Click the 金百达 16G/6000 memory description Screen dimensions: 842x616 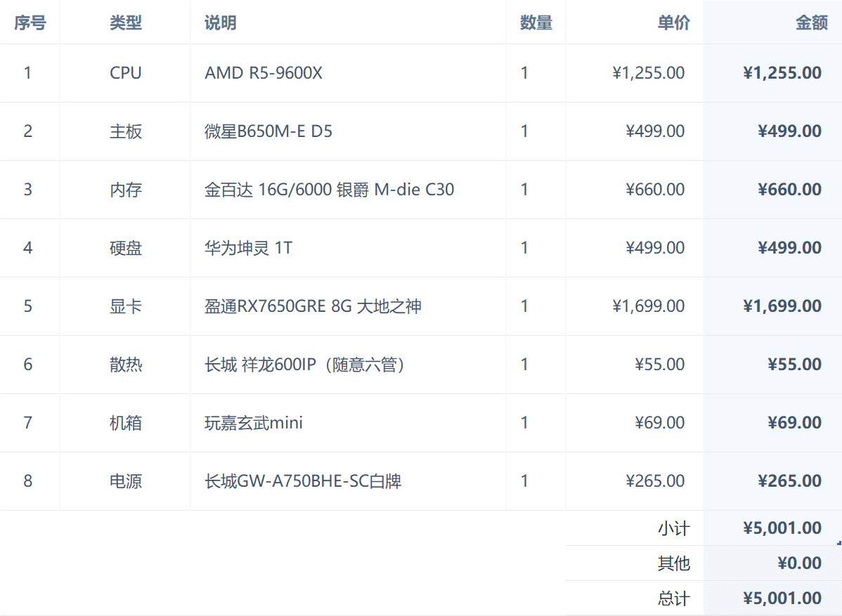(329, 190)
